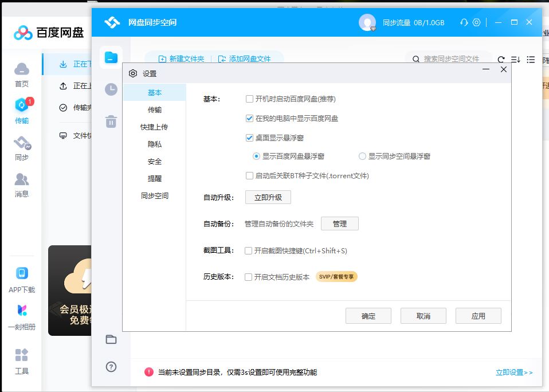549x392 pixels.
Task: Open the 传输 transfer icon with badge
Action: click(x=22, y=105)
